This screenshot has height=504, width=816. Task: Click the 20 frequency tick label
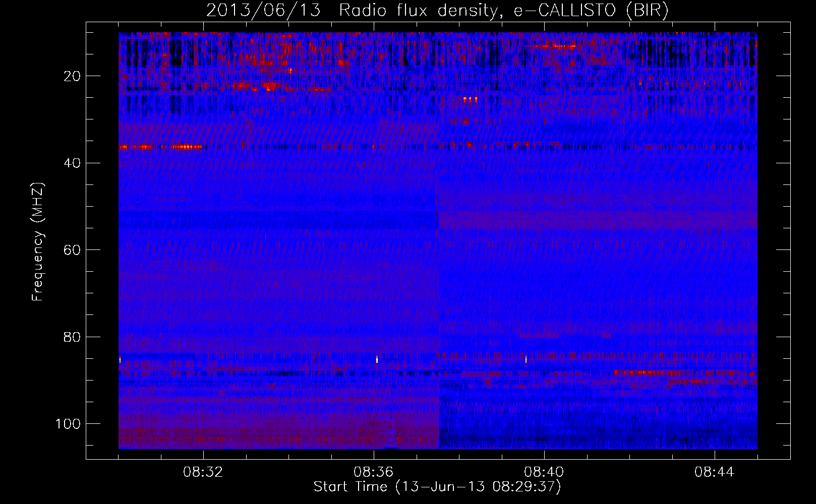(73, 76)
